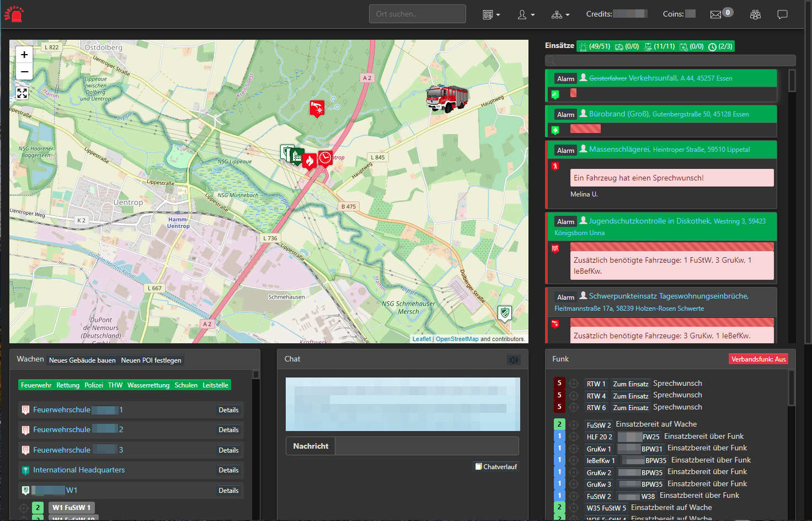Toggle the Polizei station filter

click(x=93, y=385)
